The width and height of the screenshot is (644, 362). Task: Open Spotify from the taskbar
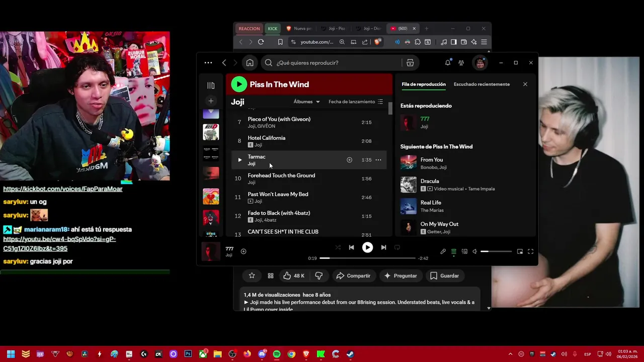coord(277,354)
